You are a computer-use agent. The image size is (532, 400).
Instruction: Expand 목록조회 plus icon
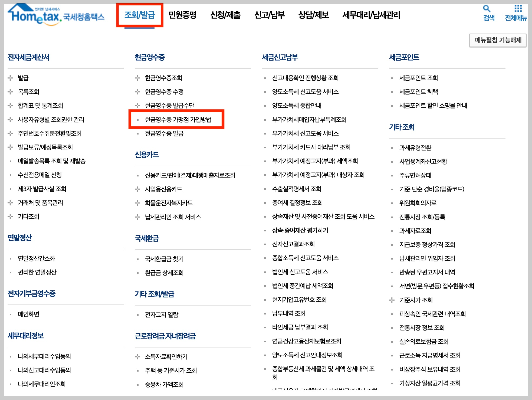pyautogui.click(x=10, y=92)
